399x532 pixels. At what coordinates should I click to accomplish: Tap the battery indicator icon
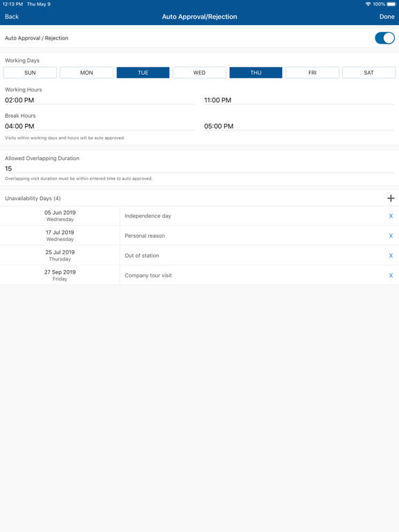pyautogui.click(x=391, y=4)
